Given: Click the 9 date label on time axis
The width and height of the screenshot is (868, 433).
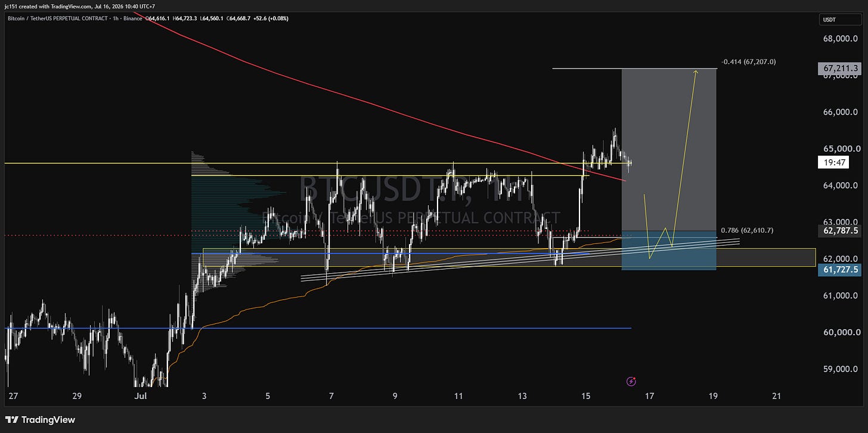Looking at the screenshot, I should click(395, 395).
